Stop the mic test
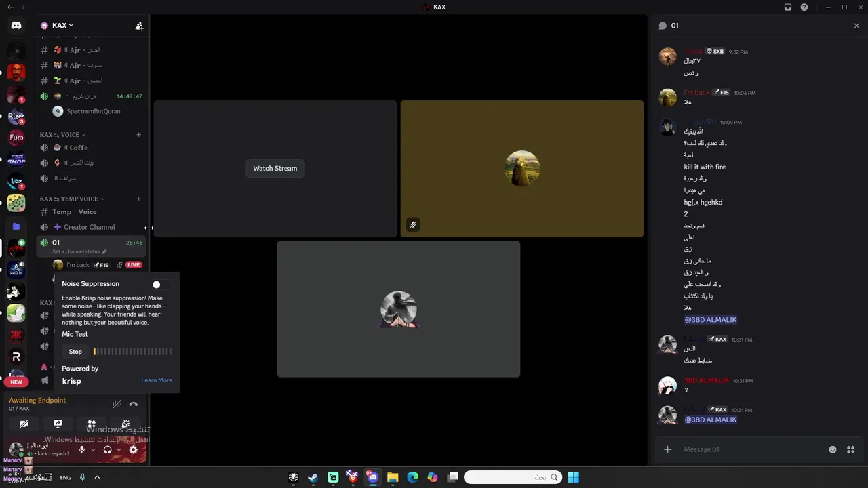Image resolution: width=868 pixels, height=488 pixels. [x=75, y=352]
